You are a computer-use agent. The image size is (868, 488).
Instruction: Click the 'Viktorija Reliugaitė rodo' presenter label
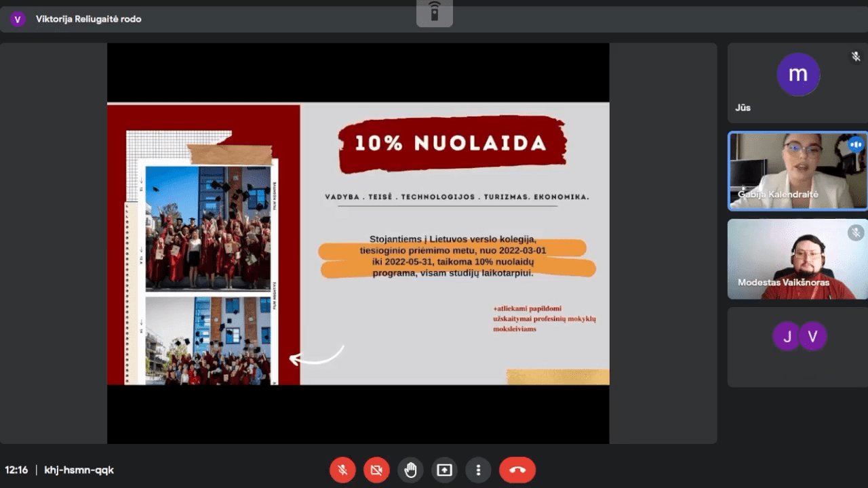tap(89, 19)
